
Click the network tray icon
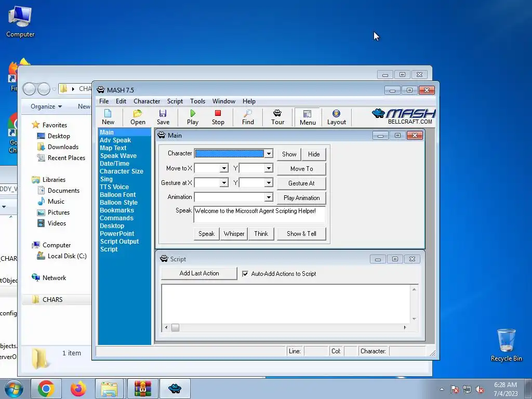click(x=467, y=389)
